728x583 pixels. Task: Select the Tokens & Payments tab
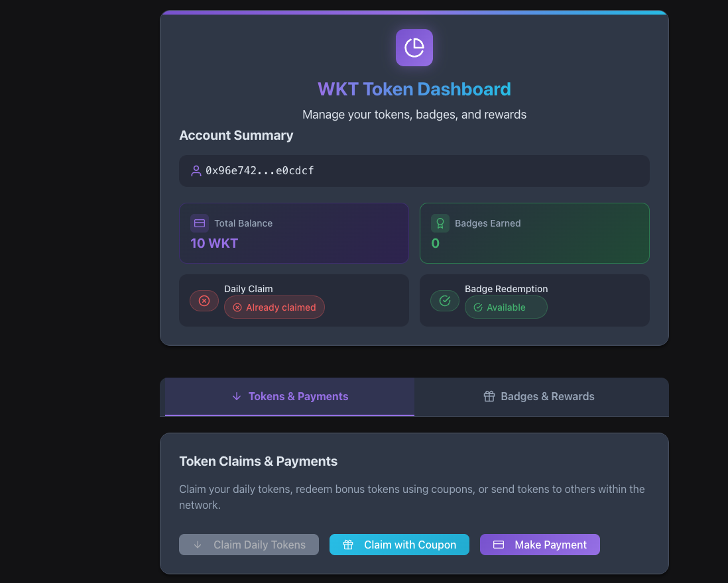290,396
